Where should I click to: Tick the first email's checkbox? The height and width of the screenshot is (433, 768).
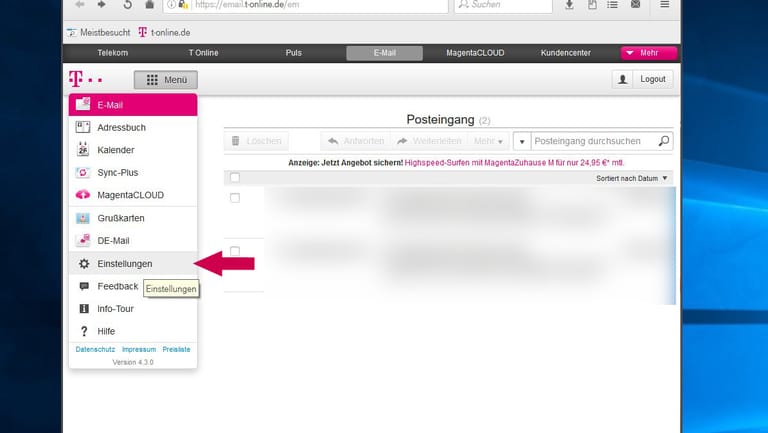coord(235,198)
